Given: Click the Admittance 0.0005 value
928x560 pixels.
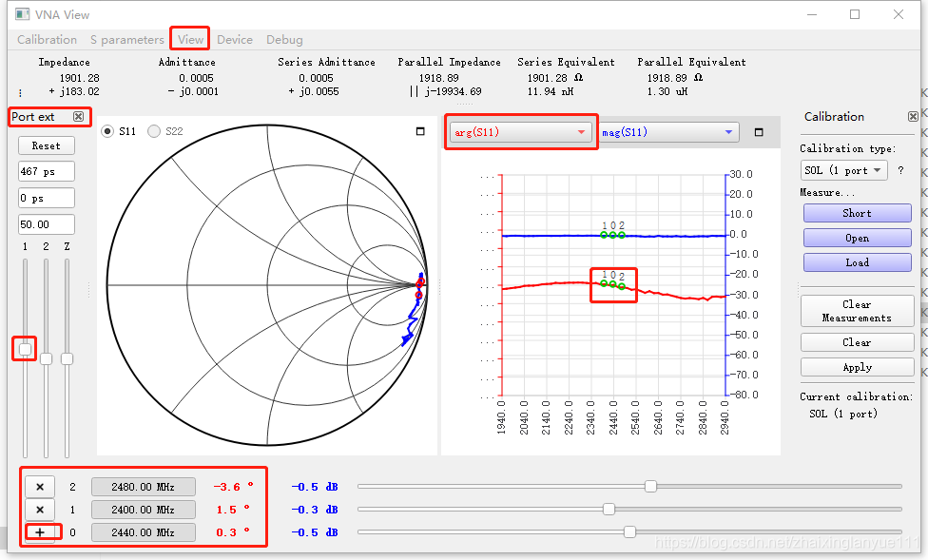Looking at the screenshot, I should point(196,78).
